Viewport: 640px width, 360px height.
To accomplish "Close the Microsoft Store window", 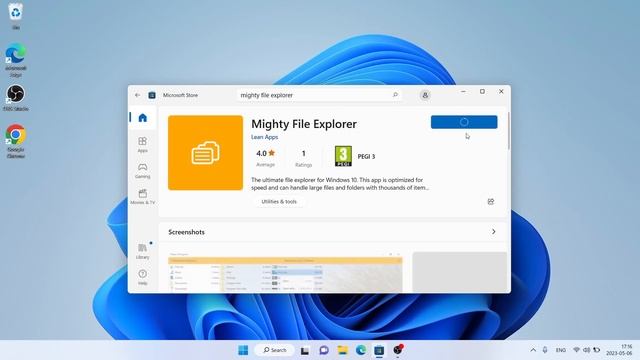I will coord(501,92).
